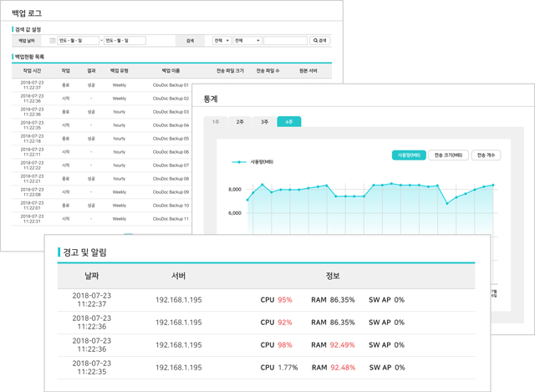Expand the 전체 dropdown beside the search text box
The height and width of the screenshot is (392, 535).
pos(247,40)
